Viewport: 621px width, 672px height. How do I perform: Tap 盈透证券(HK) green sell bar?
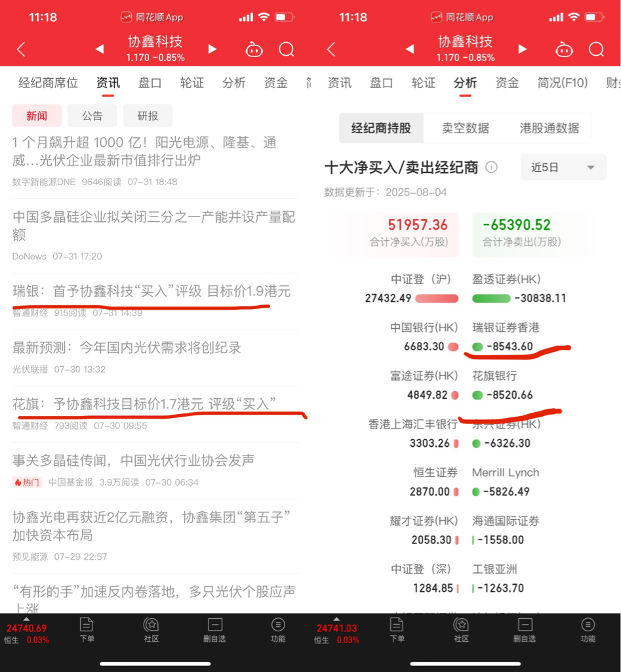pyautogui.click(x=491, y=299)
